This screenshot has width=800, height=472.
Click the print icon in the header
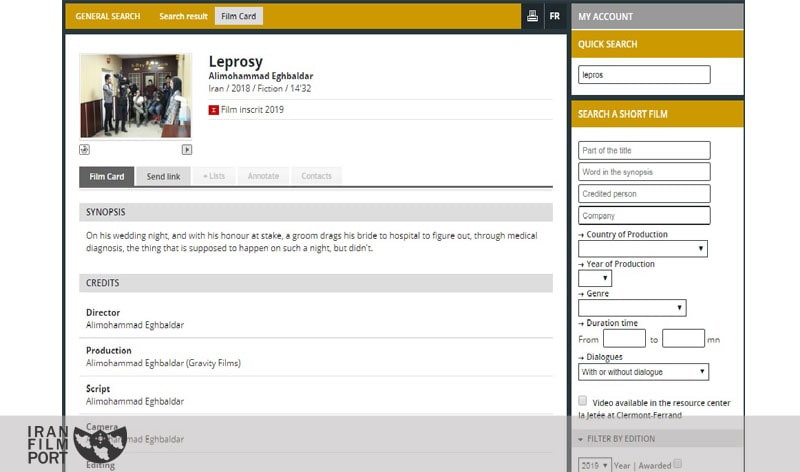pyautogui.click(x=532, y=16)
